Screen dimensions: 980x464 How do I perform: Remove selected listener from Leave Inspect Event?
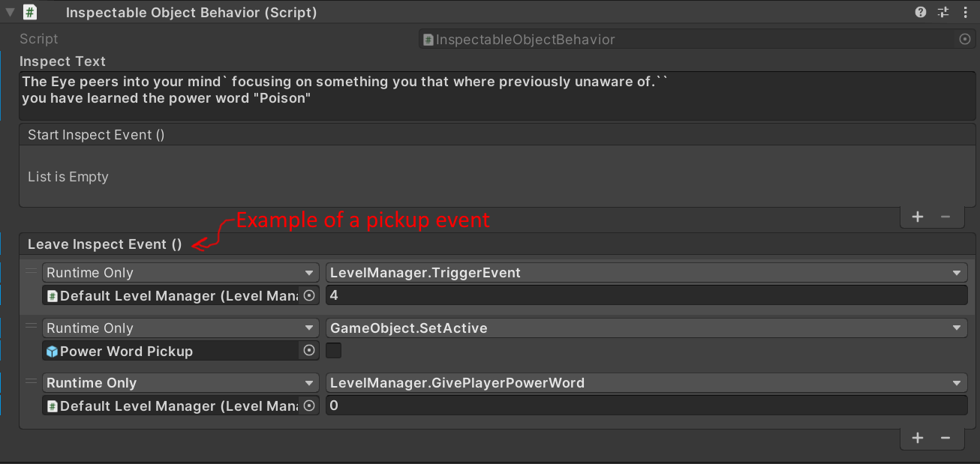(945, 438)
